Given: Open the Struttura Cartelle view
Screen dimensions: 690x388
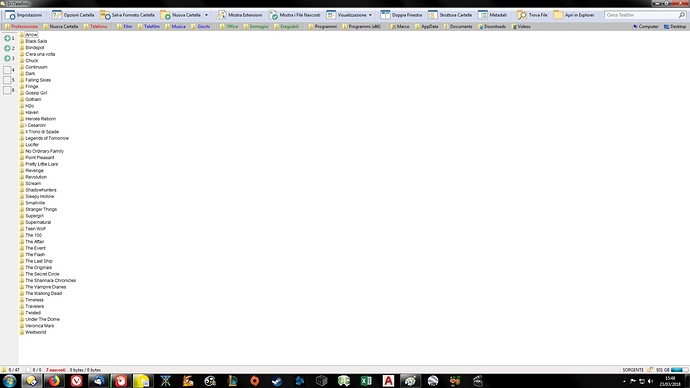Looking at the screenshot, I should [433, 15].
